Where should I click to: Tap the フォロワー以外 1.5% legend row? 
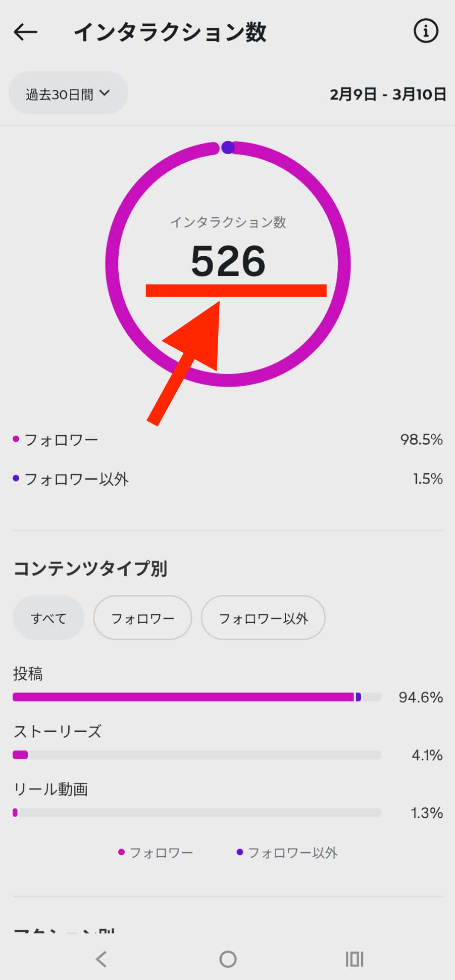click(227, 479)
